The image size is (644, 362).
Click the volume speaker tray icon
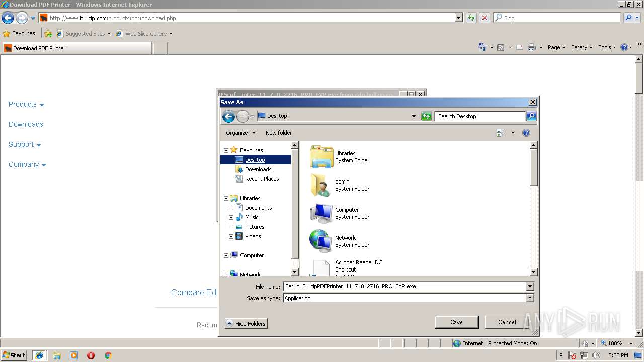(596, 355)
